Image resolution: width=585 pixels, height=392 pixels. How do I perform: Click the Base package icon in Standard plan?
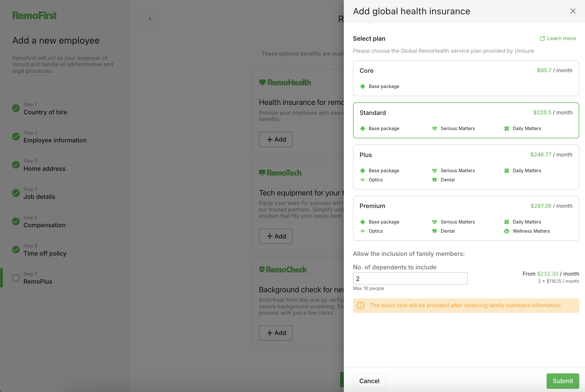coord(362,128)
